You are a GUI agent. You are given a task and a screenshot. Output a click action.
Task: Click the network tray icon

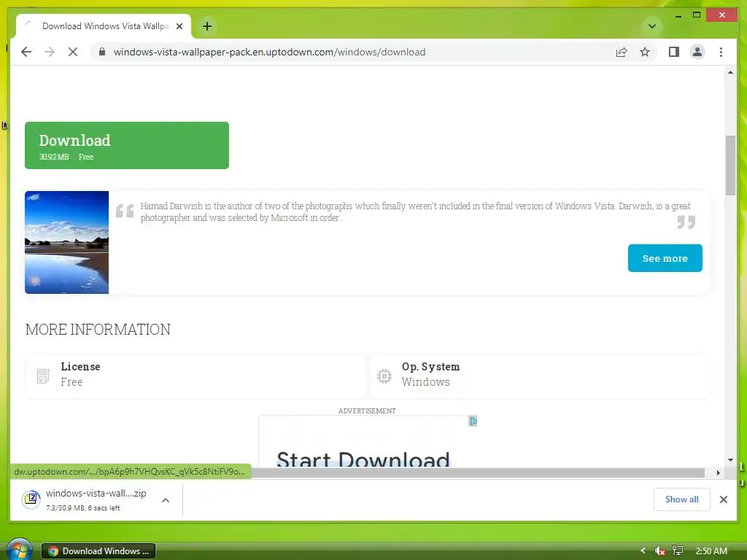click(x=678, y=551)
